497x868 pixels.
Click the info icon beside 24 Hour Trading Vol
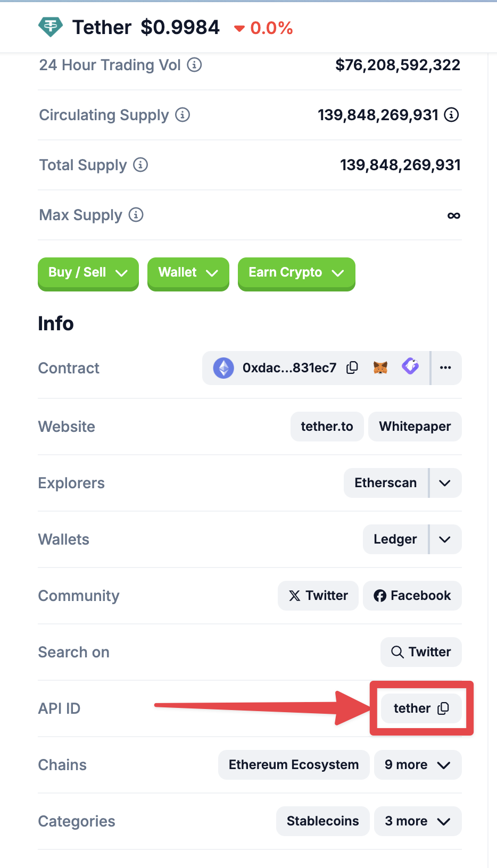click(x=195, y=65)
